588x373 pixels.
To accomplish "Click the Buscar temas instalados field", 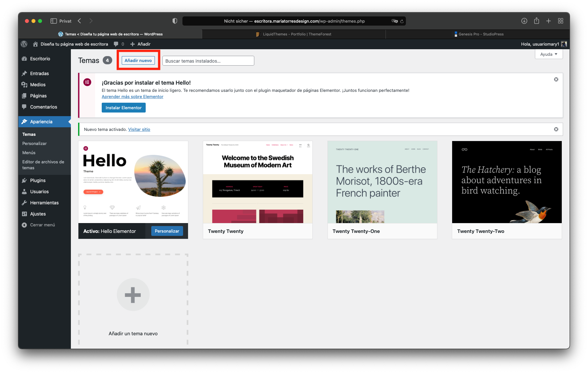I will tap(208, 61).
